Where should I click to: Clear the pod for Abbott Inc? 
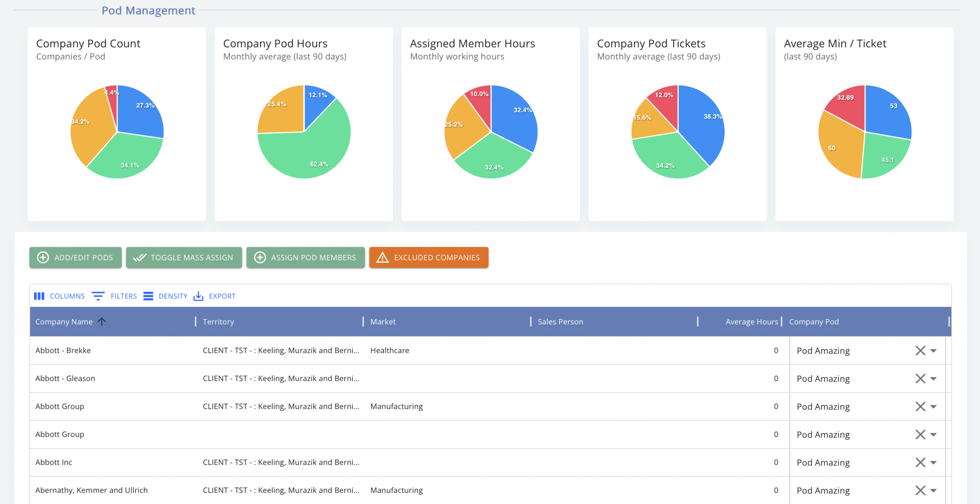(x=920, y=462)
